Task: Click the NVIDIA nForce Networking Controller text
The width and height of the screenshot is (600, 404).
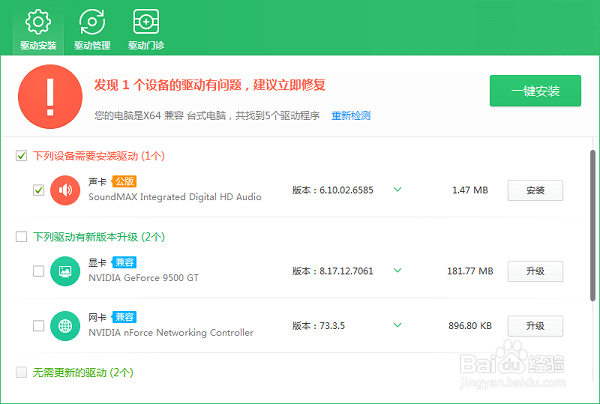Action: pyautogui.click(x=171, y=332)
